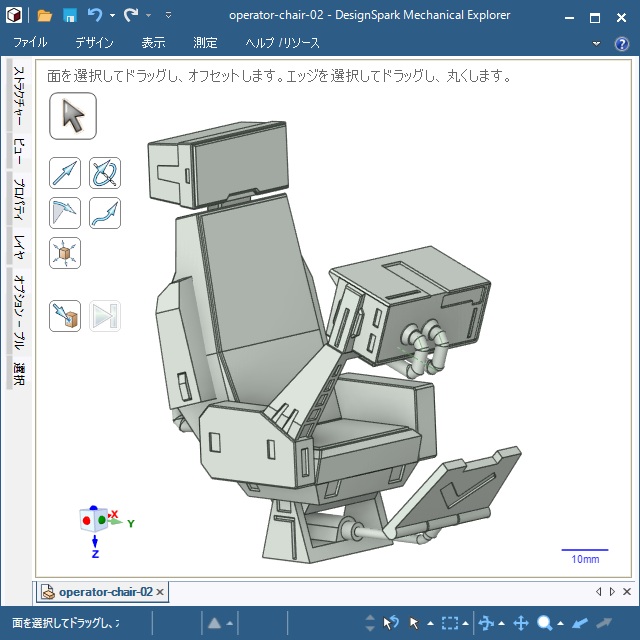Click the status bar up-down stepper arrows
640x640 pixels.
click(370, 623)
